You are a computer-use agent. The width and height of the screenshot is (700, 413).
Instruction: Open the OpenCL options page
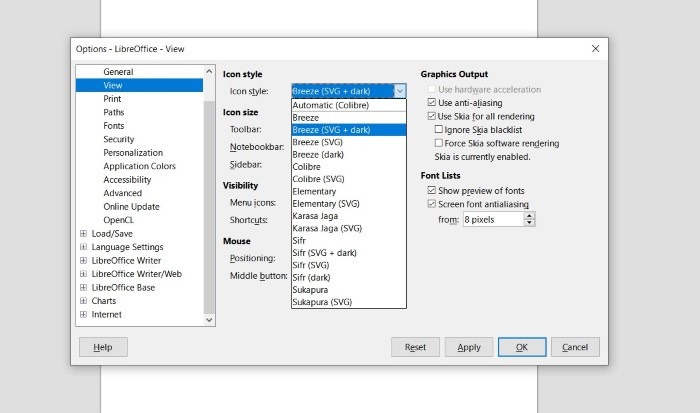[118, 220]
